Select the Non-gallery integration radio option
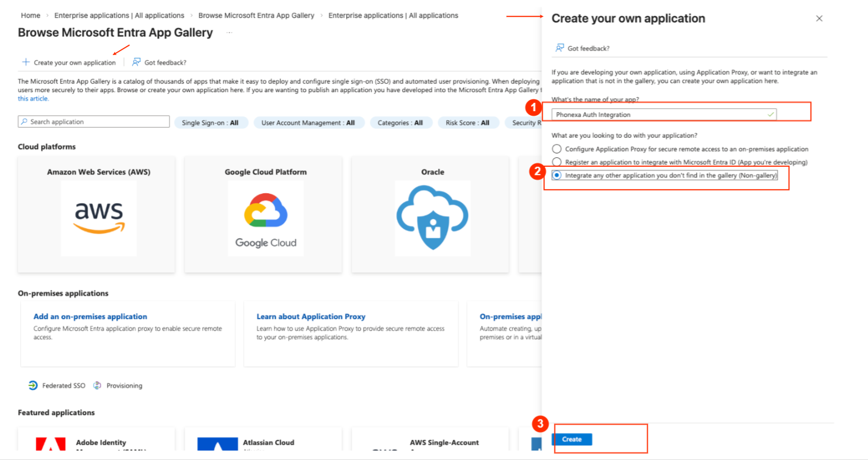This screenshot has height=460, width=868. (x=557, y=175)
